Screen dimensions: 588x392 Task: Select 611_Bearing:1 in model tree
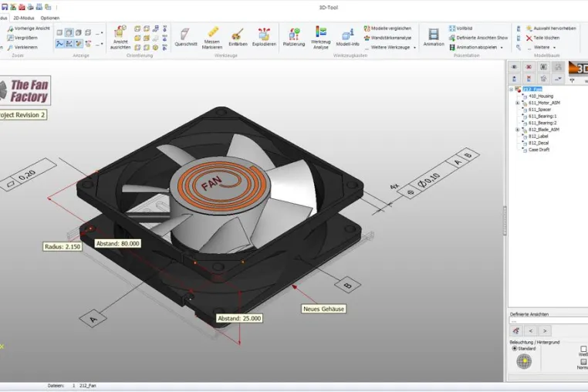(542, 117)
